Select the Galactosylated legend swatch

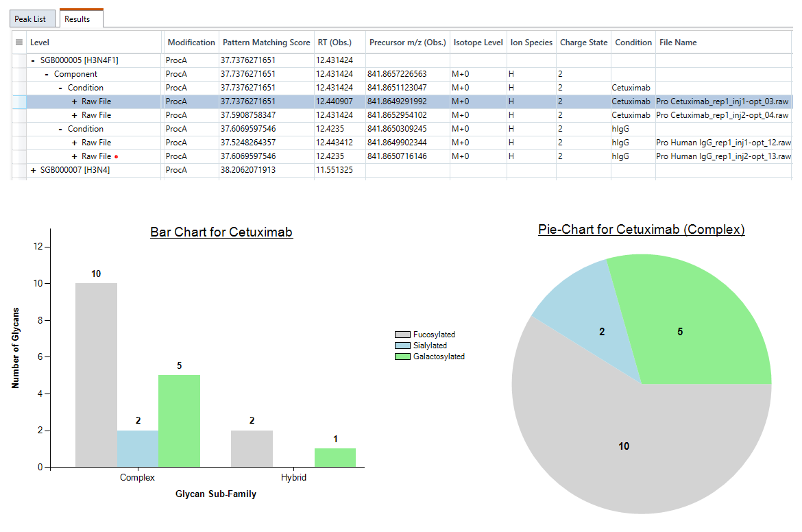[x=402, y=356]
